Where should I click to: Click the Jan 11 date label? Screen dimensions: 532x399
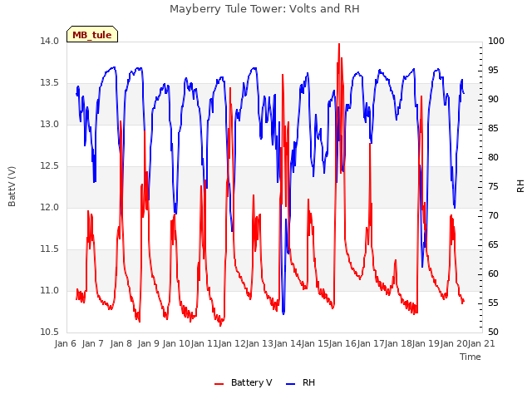(x=204, y=343)
